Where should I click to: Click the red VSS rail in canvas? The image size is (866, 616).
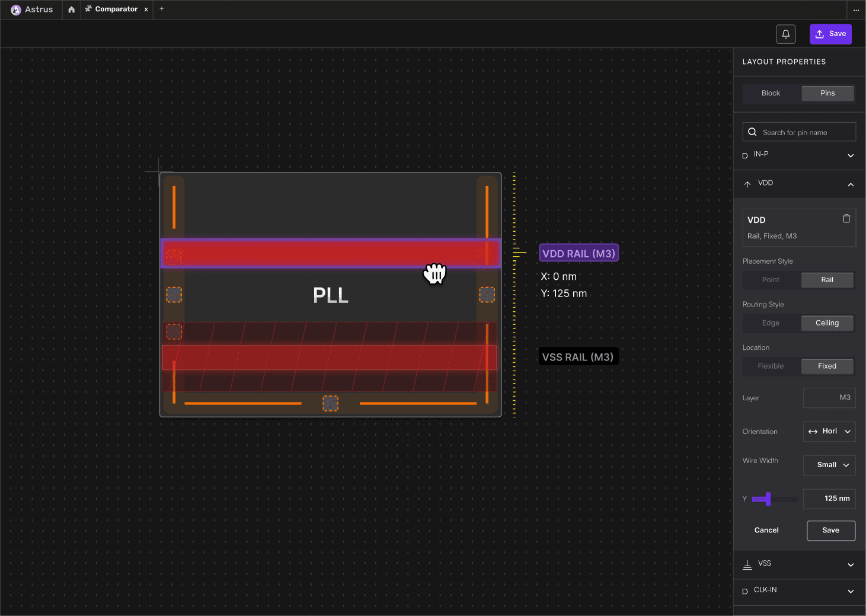click(x=330, y=358)
